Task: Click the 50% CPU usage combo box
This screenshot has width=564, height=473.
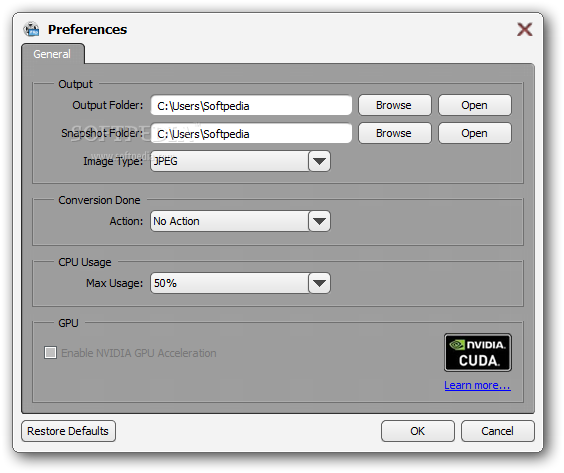Action: (x=240, y=283)
